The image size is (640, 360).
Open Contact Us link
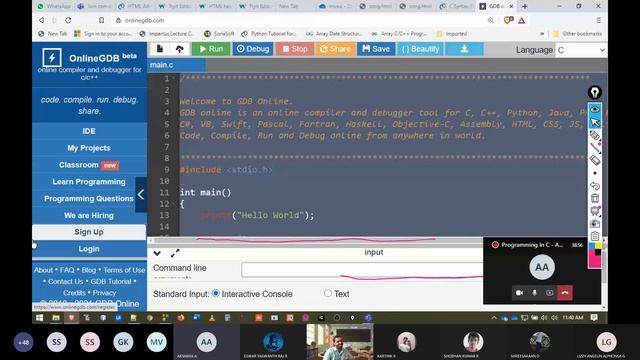coord(65,282)
